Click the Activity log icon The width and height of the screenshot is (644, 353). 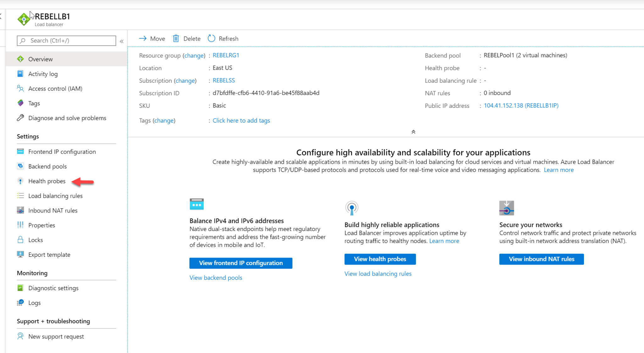pyautogui.click(x=20, y=74)
